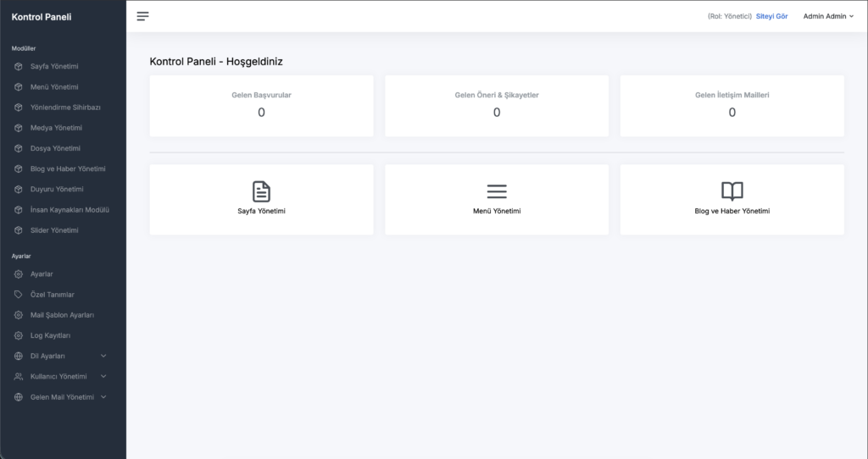Click the globe icon beside Dil Ayarları
The height and width of the screenshot is (459, 868).
click(x=19, y=356)
